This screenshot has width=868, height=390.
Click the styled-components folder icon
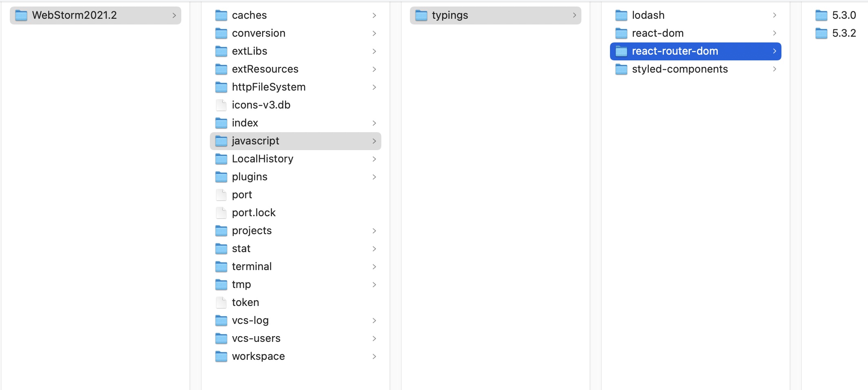pyautogui.click(x=621, y=69)
